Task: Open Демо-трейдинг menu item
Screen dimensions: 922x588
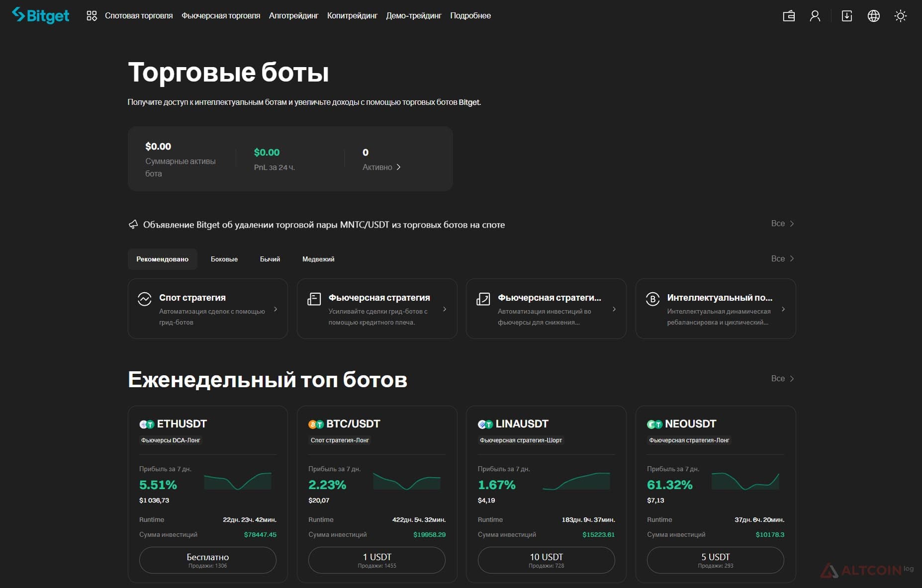Action: point(414,16)
